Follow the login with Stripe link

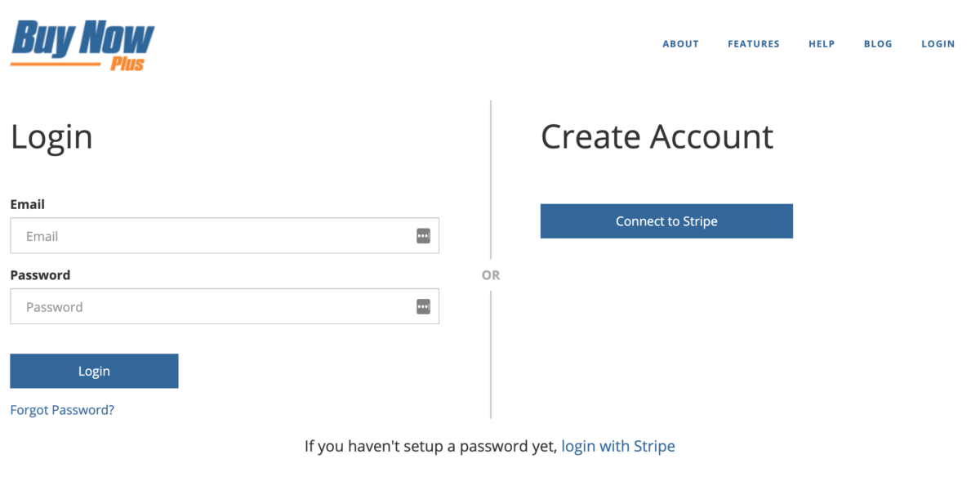618,447
